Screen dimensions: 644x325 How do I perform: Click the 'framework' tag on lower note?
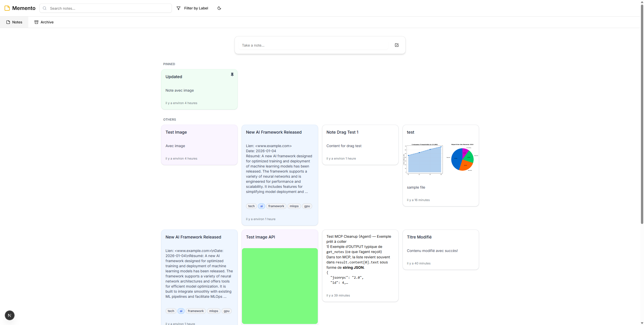(196, 311)
